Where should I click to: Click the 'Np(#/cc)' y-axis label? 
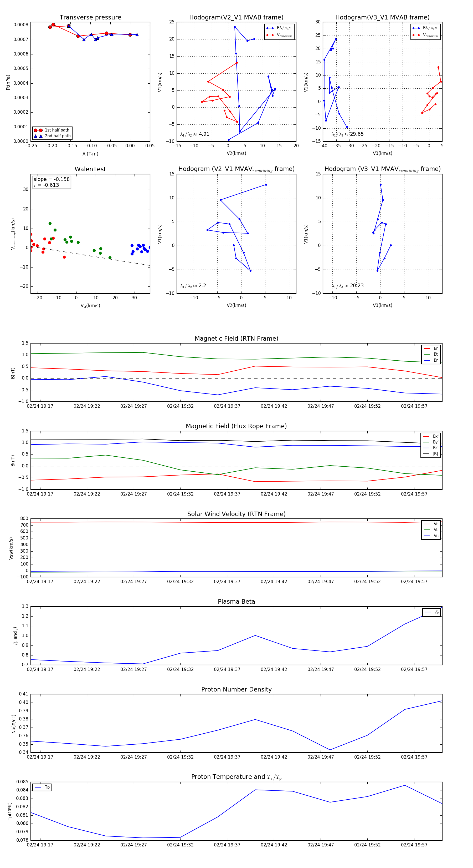coord(13,724)
